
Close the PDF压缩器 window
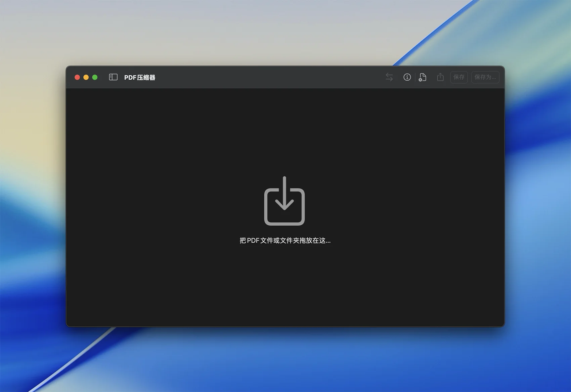pyautogui.click(x=77, y=77)
